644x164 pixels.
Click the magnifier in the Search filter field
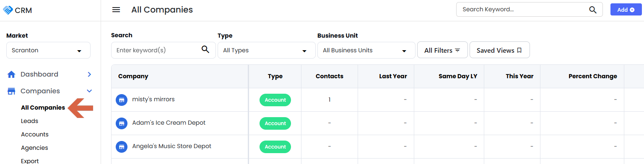pyautogui.click(x=205, y=50)
